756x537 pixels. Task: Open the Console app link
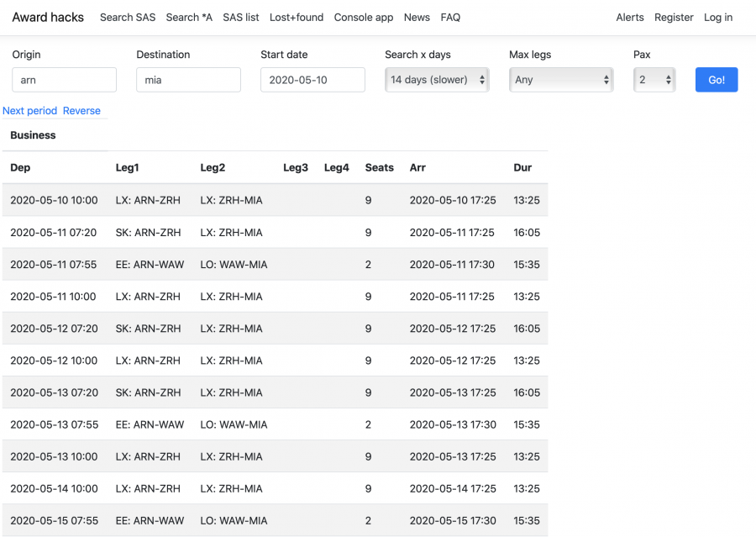pyautogui.click(x=364, y=18)
